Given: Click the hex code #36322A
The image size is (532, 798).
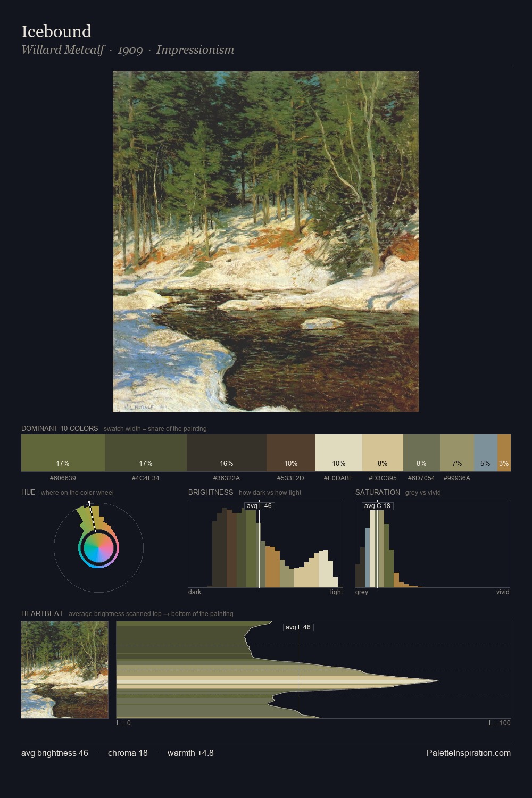Looking at the screenshot, I should point(227,478).
